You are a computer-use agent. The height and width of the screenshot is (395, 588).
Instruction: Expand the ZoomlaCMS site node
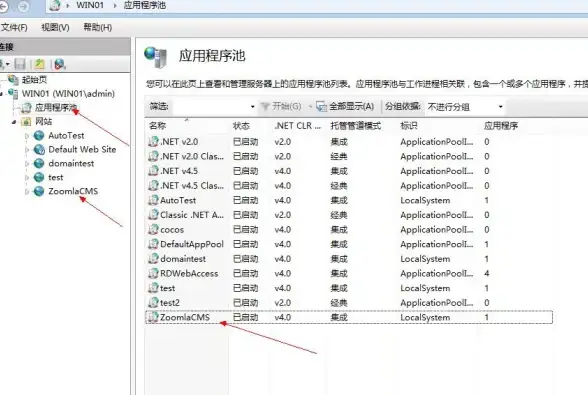pos(27,191)
